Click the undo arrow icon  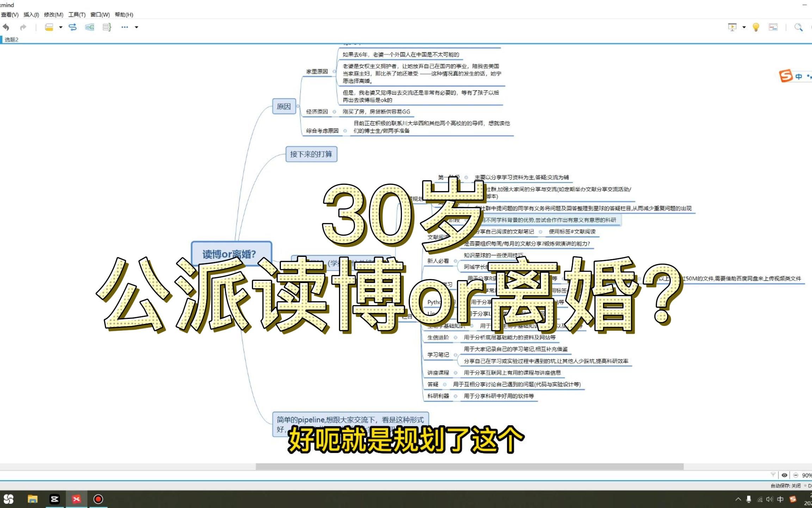pyautogui.click(x=6, y=27)
